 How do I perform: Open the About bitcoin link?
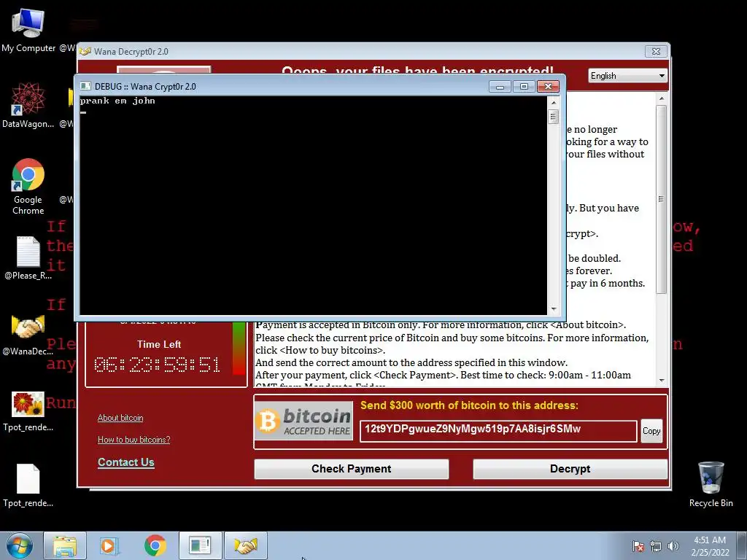point(120,418)
